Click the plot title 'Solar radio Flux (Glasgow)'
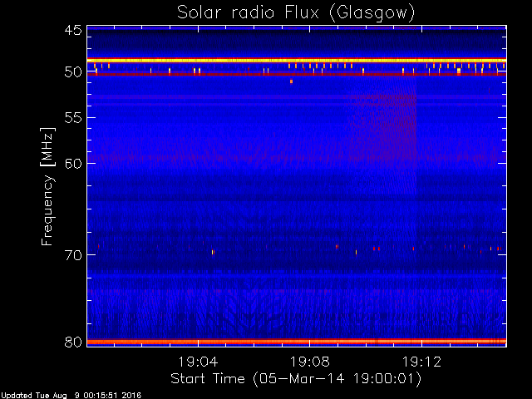The image size is (532, 399). 296,13
